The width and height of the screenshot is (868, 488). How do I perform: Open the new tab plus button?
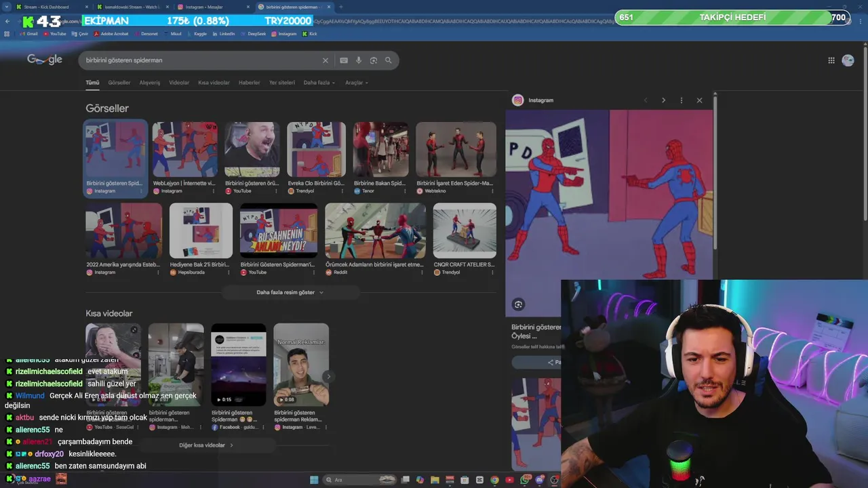coord(340,7)
